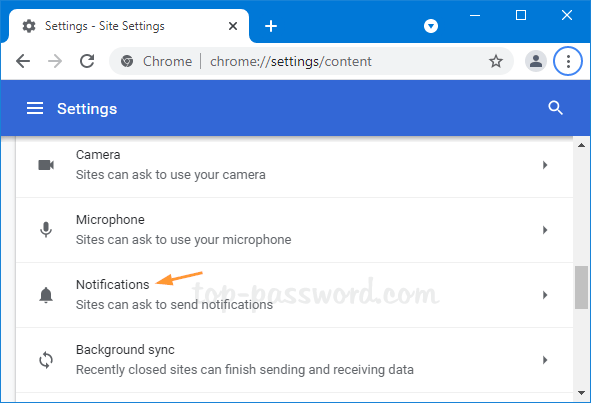The width and height of the screenshot is (591, 403).
Task: Close the Site Settings tab
Action: pyautogui.click(x=233, y=26)
